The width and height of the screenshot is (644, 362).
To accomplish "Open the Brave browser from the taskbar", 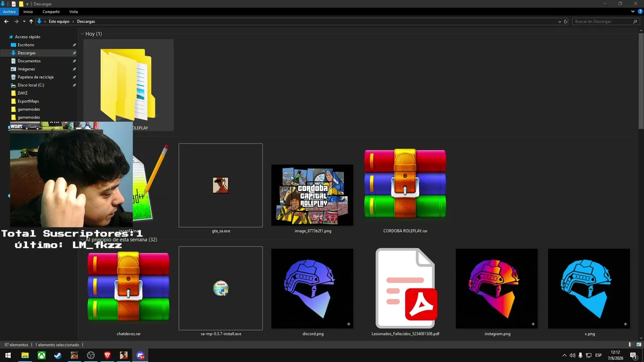I will [107, 355].
